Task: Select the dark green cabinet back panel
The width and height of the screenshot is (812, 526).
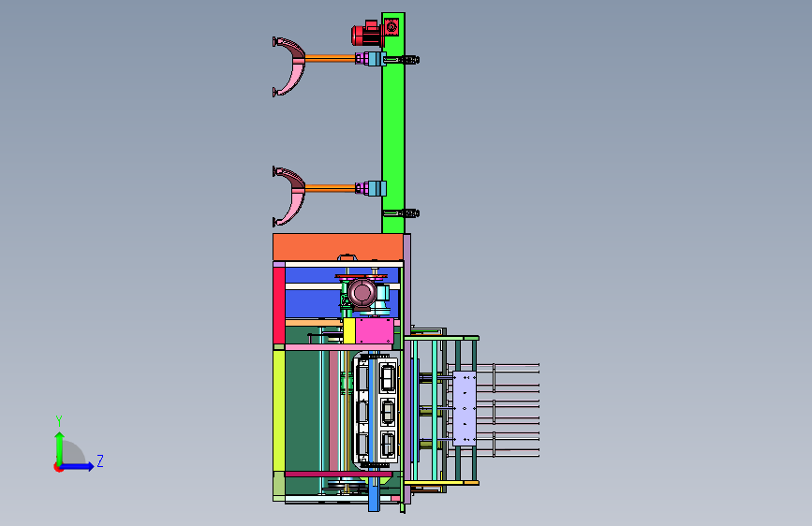Action: point(302,411)
